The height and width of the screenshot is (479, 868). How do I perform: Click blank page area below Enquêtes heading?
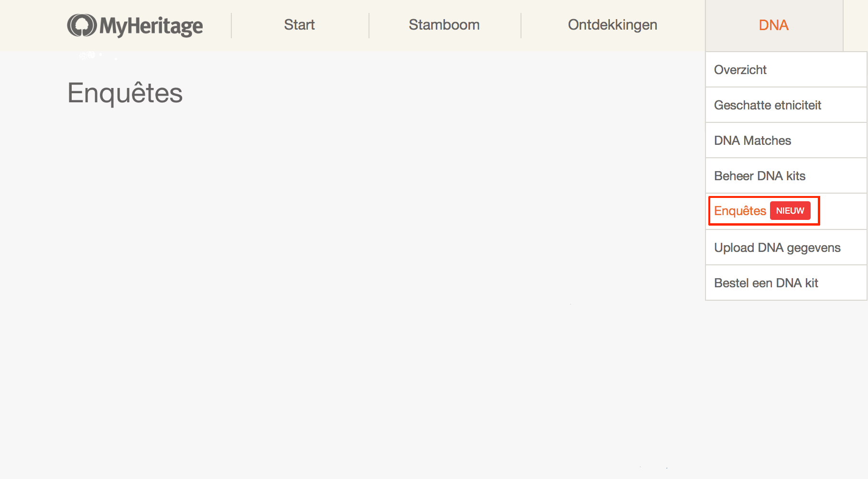[335, 263]
